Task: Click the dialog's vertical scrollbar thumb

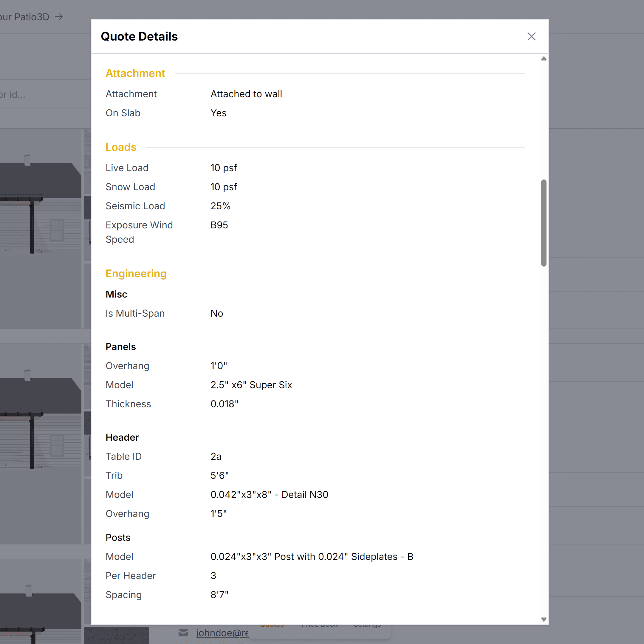Action: pyautogui.click(x=543, y=223)
